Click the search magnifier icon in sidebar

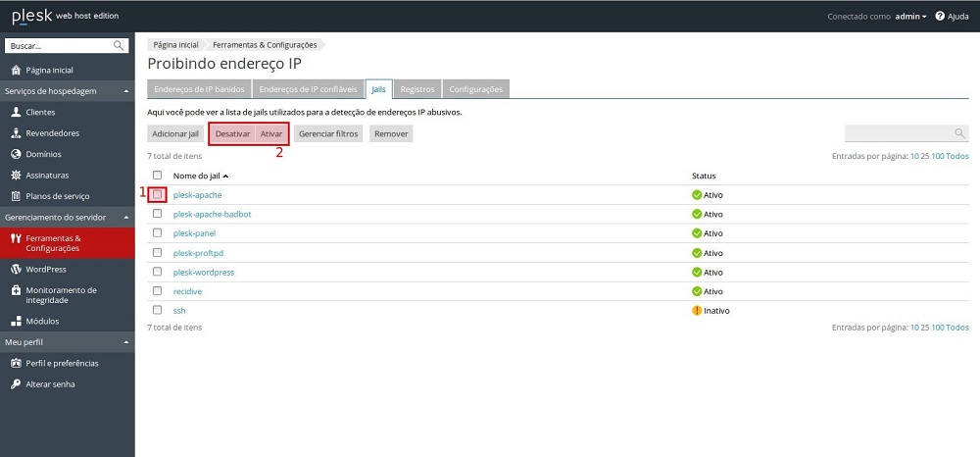click(119, 45)
